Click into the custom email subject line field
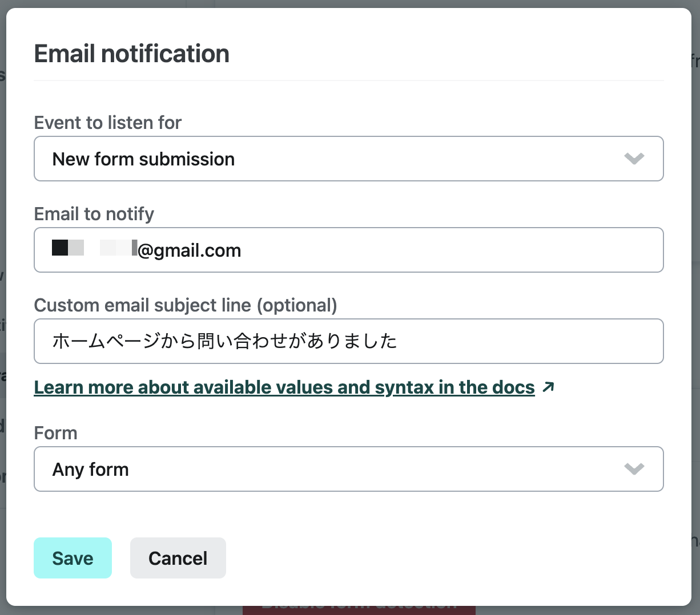The image size is (700, 615). tap(349, 341)
